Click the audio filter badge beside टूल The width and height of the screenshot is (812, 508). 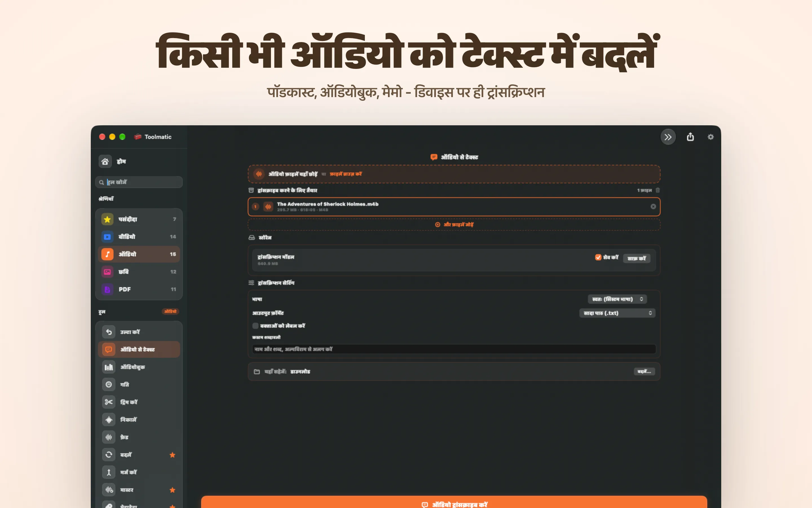170,312
